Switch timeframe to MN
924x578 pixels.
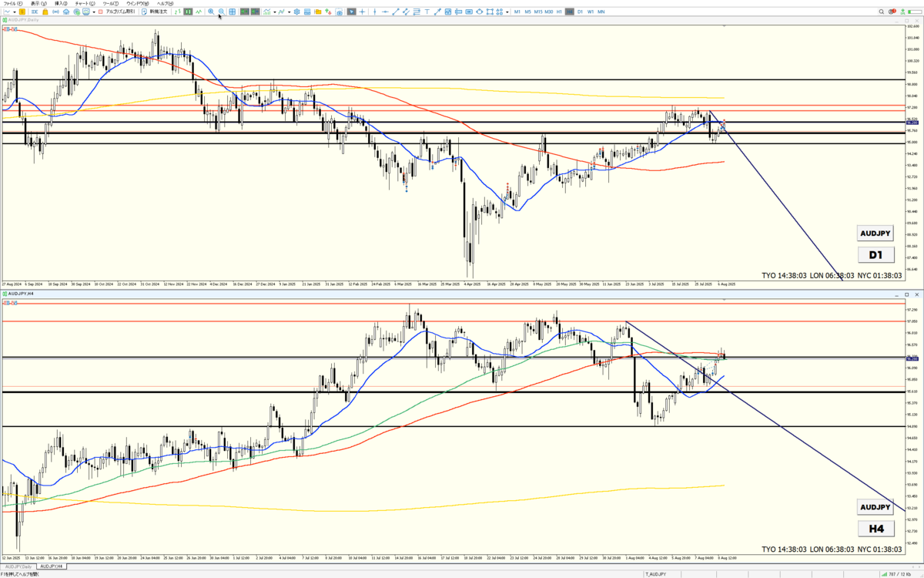click(601, 12)
